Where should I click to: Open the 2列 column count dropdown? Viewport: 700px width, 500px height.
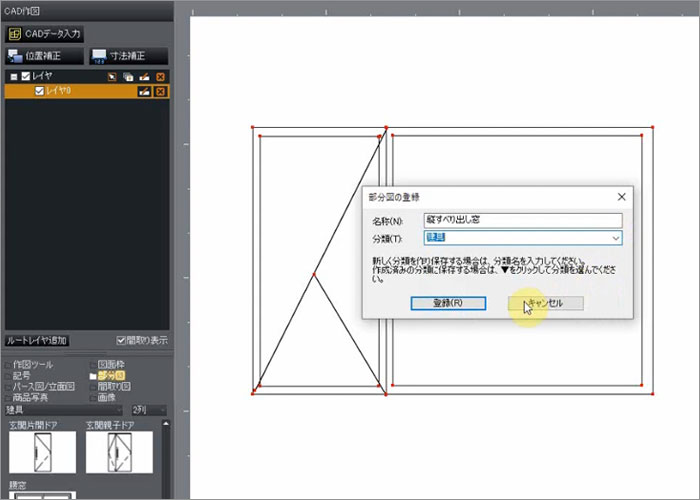(x=149, y=410)
